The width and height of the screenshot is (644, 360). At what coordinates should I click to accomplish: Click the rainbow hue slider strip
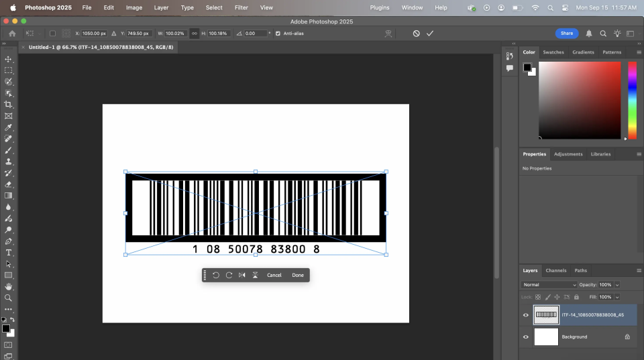point(632,101)
